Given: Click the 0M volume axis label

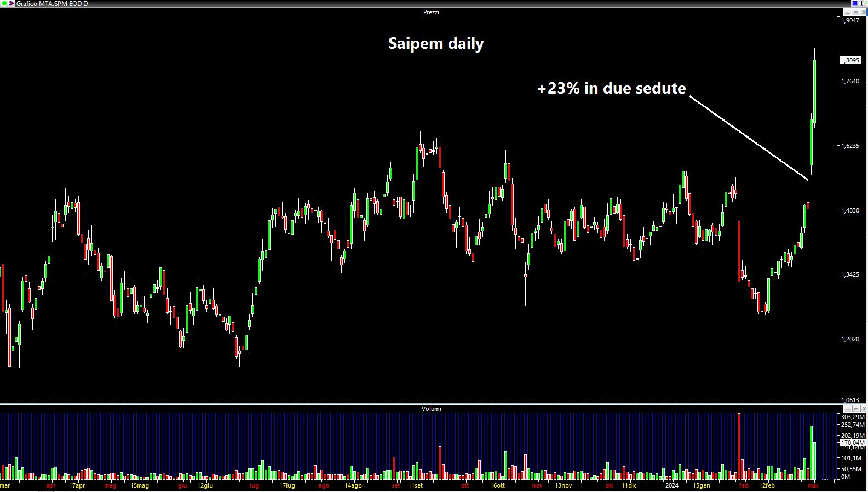Looking at the screenshot, I should point(846,477).
